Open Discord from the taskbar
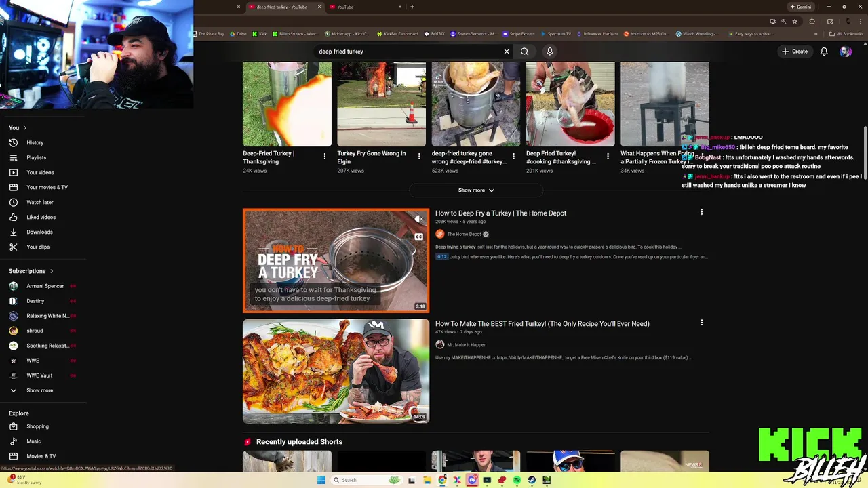 pyautogui.click(x=472, y=480)
